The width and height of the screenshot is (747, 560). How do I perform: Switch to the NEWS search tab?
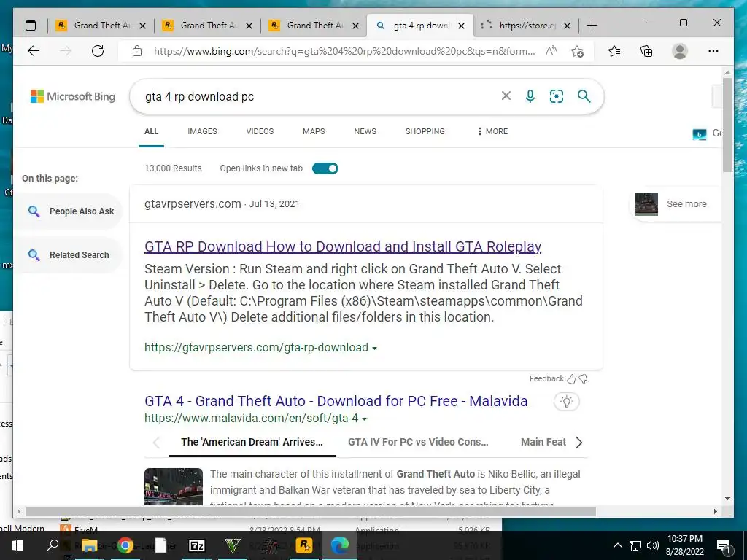365,131
